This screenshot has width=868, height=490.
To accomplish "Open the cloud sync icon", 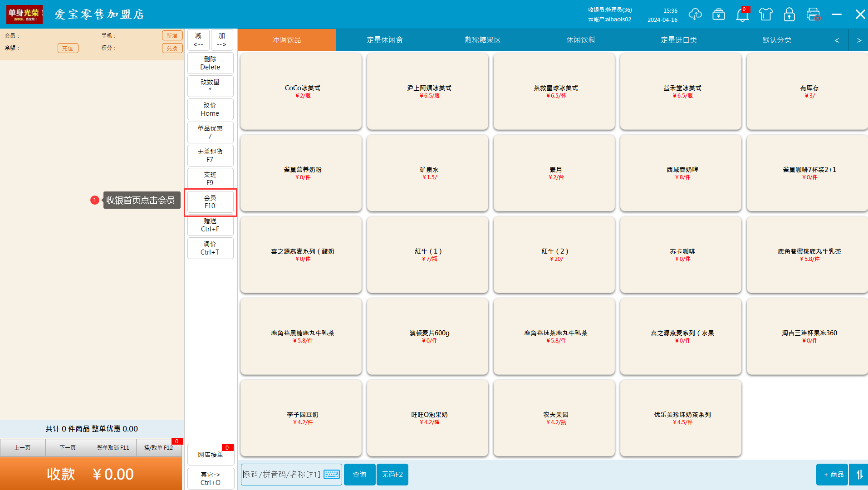I will point(695,15).
